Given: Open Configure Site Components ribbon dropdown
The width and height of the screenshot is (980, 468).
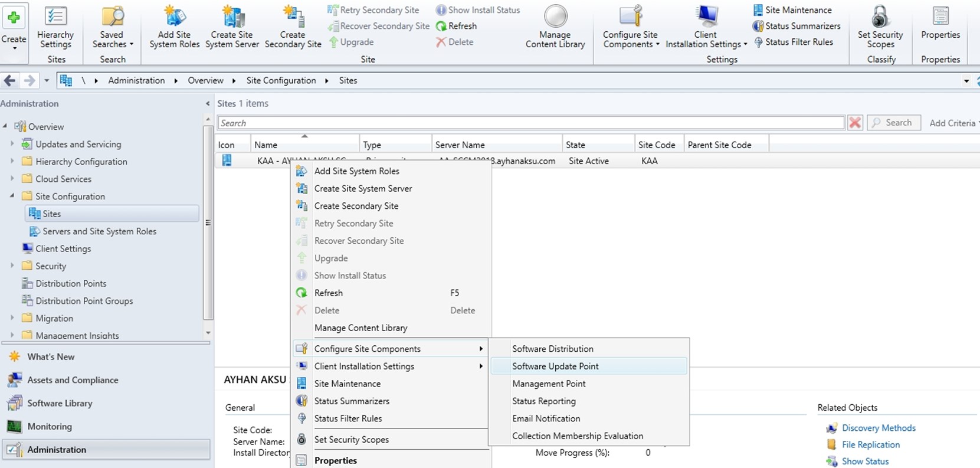Looking at the screenshot, I should [x=631, y=28].
